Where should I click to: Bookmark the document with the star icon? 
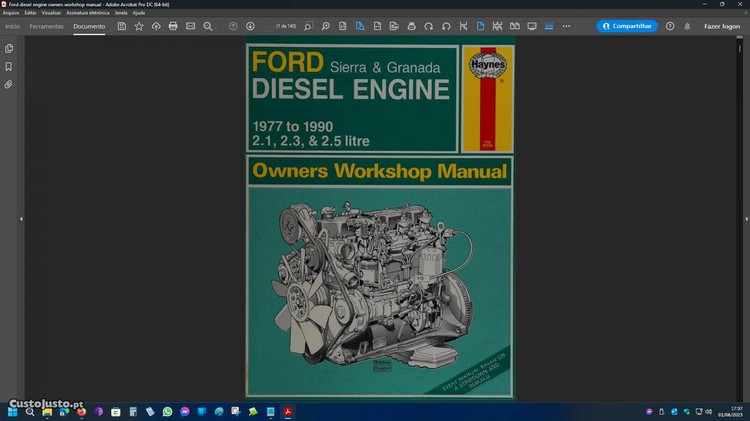tap(139, 26)
